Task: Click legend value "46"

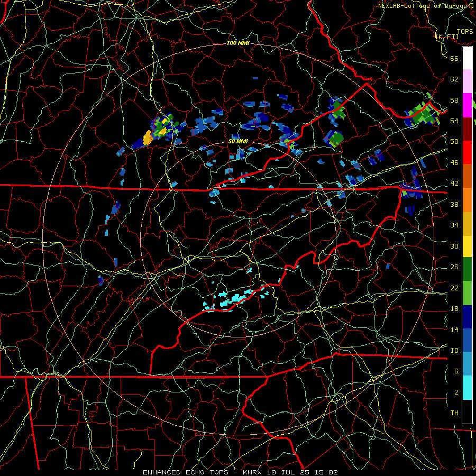Action: [454, 163]
